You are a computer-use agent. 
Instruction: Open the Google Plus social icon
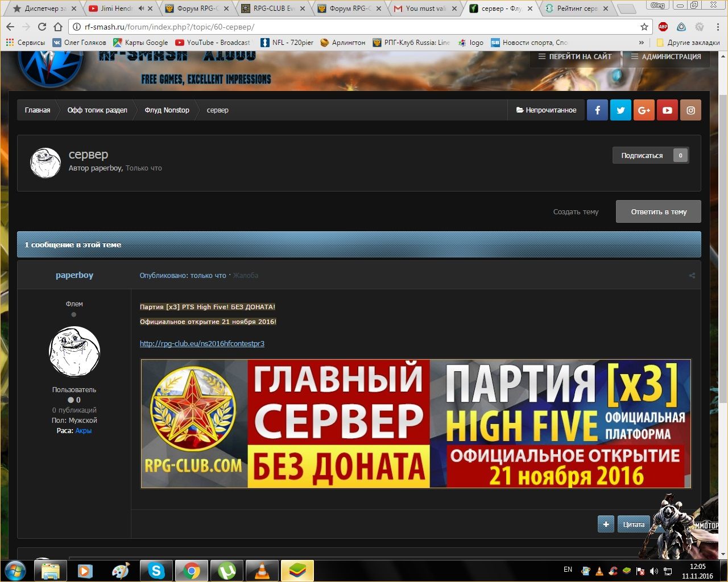click(644, 110)
